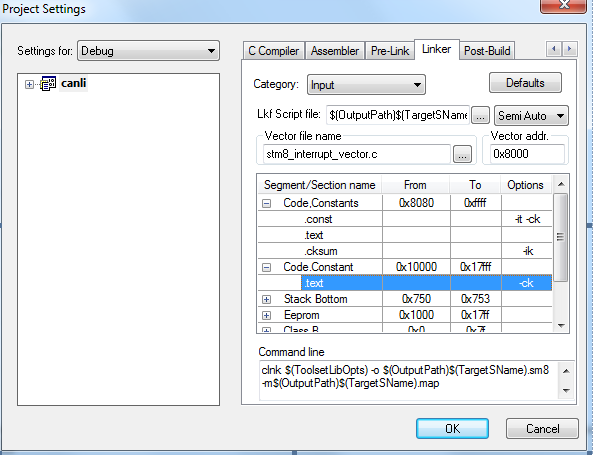Click the 0x1000 Eeprom From cell
598x455 pixels.
click(416, 315)
